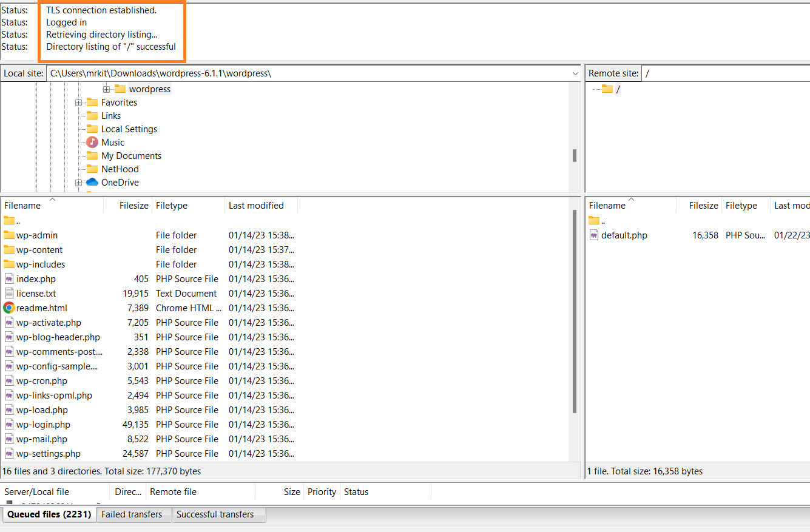Viewport: 810px width, 532px height.
Task: Select the wp-links-opml.php file icon
Action: 9,396
